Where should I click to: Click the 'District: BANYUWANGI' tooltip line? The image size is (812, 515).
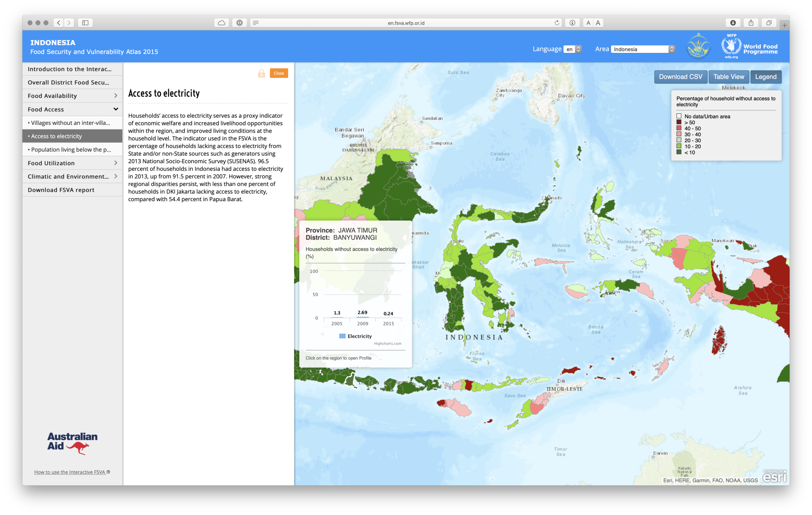click(341, 237)
